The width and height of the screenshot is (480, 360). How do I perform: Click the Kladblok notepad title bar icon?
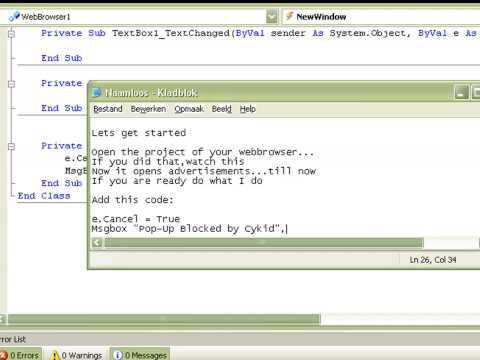coord(97,92)
